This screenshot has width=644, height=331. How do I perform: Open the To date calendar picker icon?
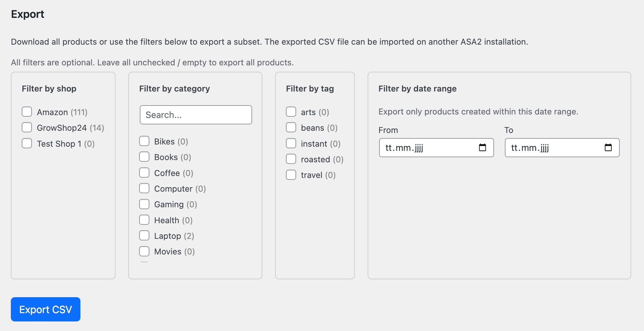click(608, 147)
